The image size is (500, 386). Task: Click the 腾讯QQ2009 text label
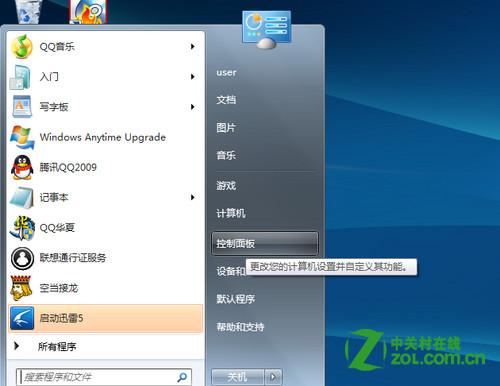(68, 167)
